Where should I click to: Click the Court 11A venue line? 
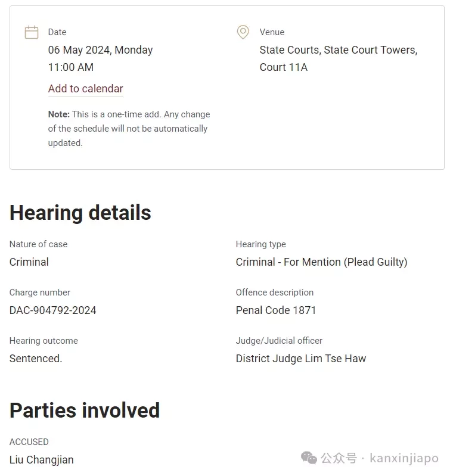[x=284, y=67]
